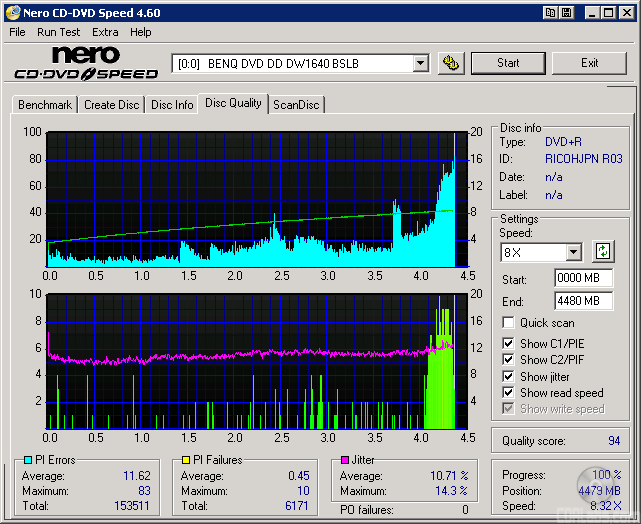The image size is (641, 524).
Task: Click the drive options icon beside drive selector
Action: point(451,63)
